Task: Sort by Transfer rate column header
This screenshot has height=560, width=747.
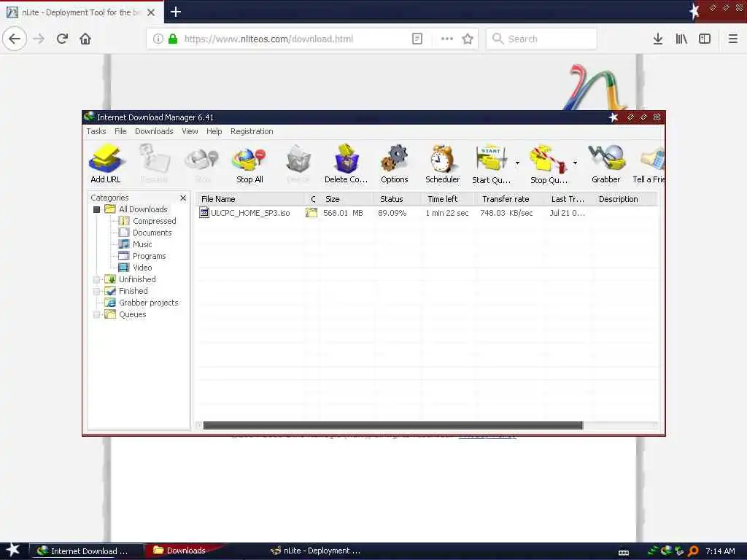Action: click(x=509, y=199)
